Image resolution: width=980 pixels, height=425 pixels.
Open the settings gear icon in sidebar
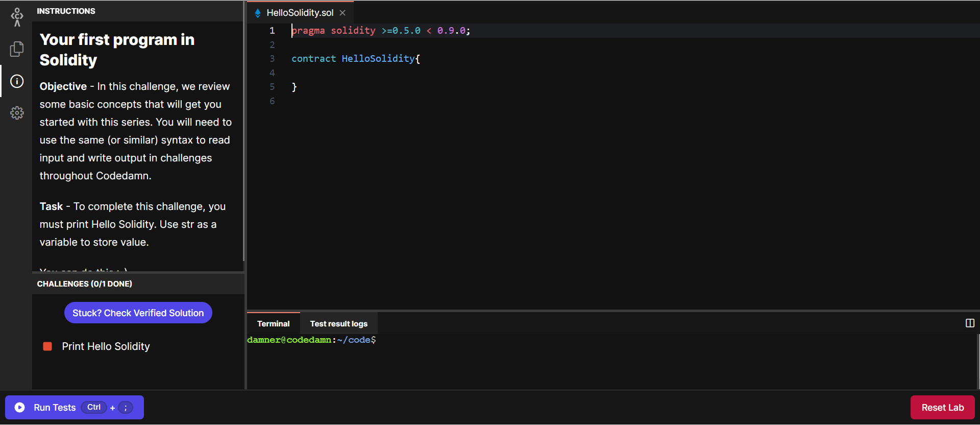coord(17,113)
